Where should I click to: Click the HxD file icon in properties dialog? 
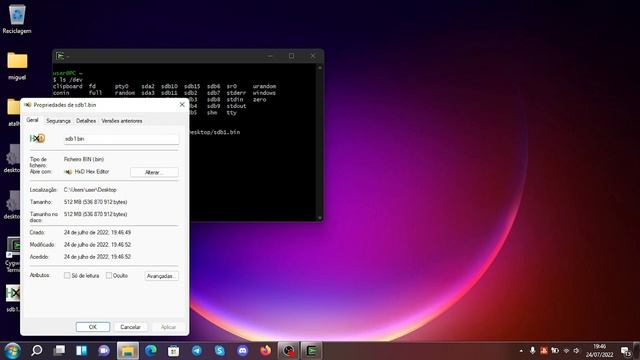[37, 139]
